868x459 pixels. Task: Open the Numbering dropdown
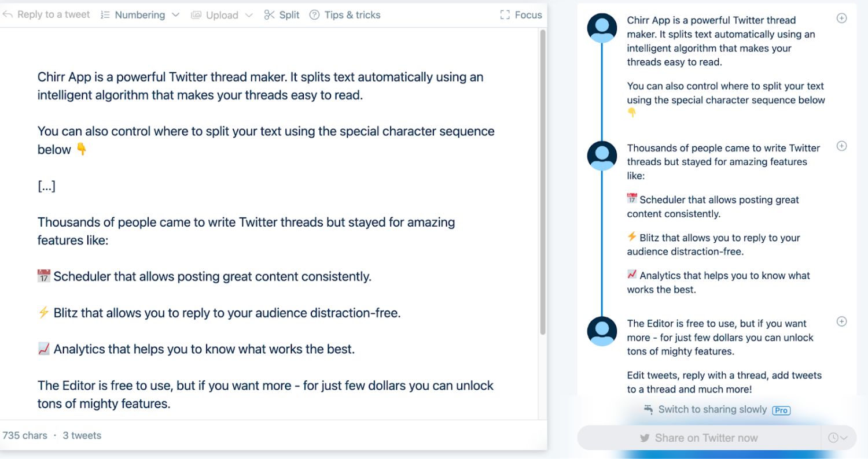(x=175, y=14)
